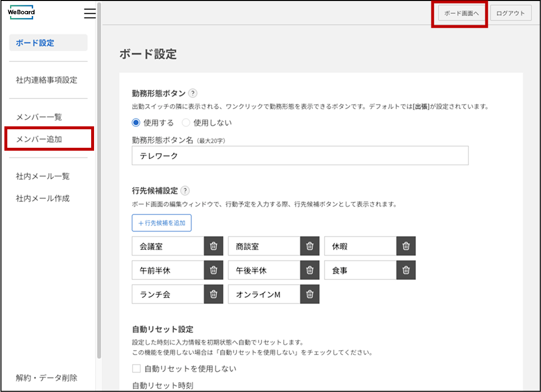Viewport: 541px width, 392px height.
Task: Delete the 休暇 destination candidate
Action: (x=406, y=246)
